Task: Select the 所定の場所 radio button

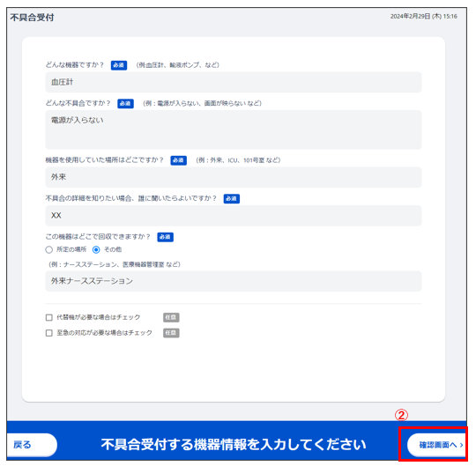Action: (x=48, y=249)
